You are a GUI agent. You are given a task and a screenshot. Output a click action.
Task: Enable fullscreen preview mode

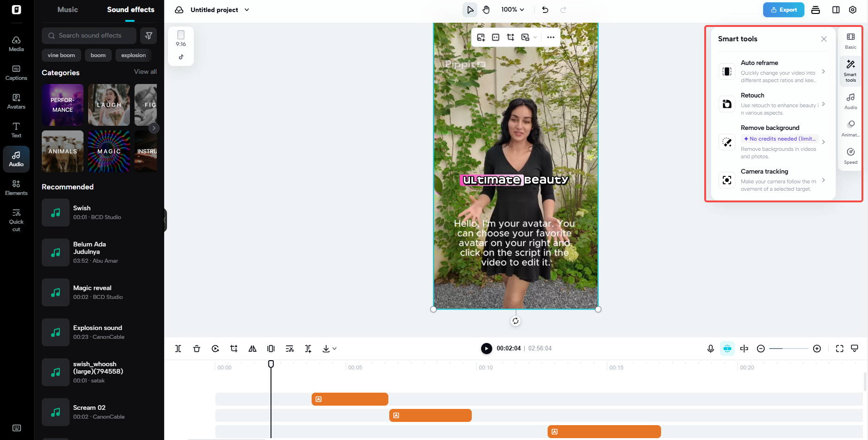coord(840,348)
